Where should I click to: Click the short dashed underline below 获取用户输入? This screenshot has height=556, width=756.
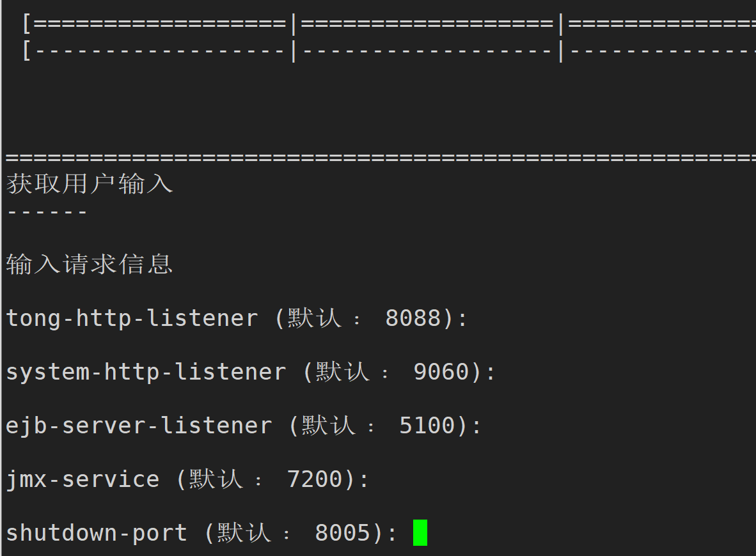[x=47, y=212]
